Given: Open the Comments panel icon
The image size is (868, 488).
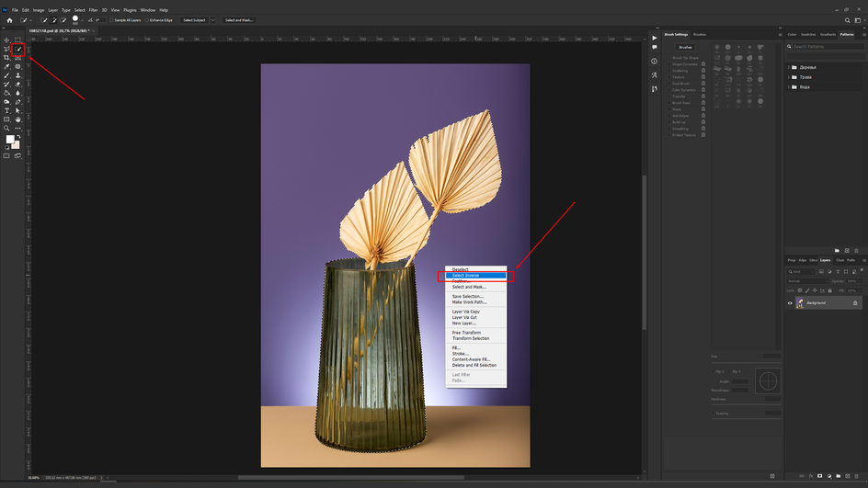Looking at the screenshot, I should coord(655,48).
